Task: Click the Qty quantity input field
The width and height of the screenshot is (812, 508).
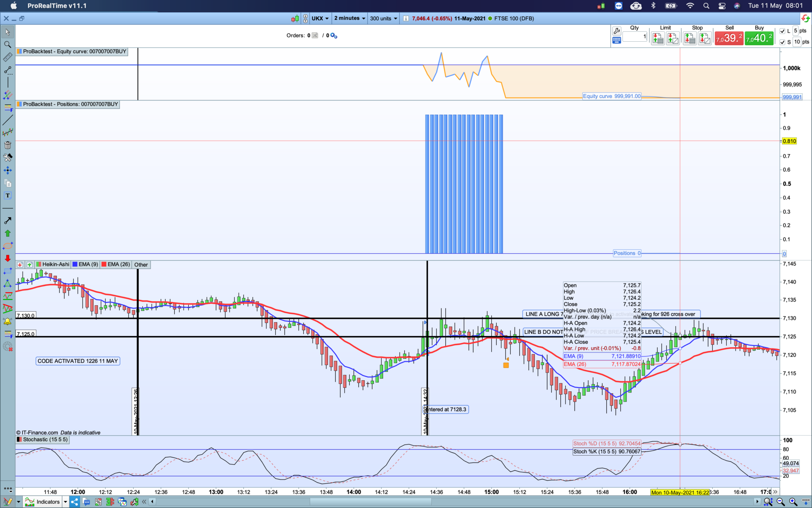Action: pos(634,37)
